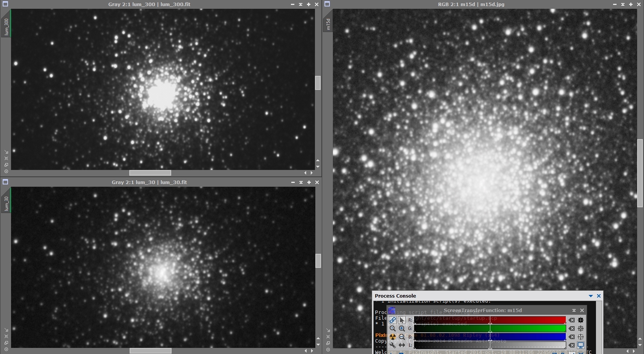Select the pointer edit mode in ScreenTransferFunction
This screenshot has height=354, width=644.
click(x=402, y=320)
